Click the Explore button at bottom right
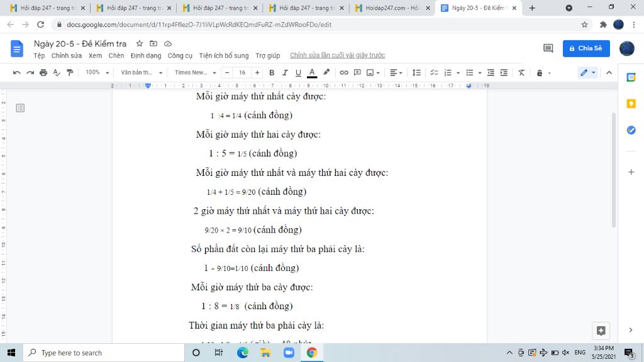The image size is (644, 362). tap(601, 331)
